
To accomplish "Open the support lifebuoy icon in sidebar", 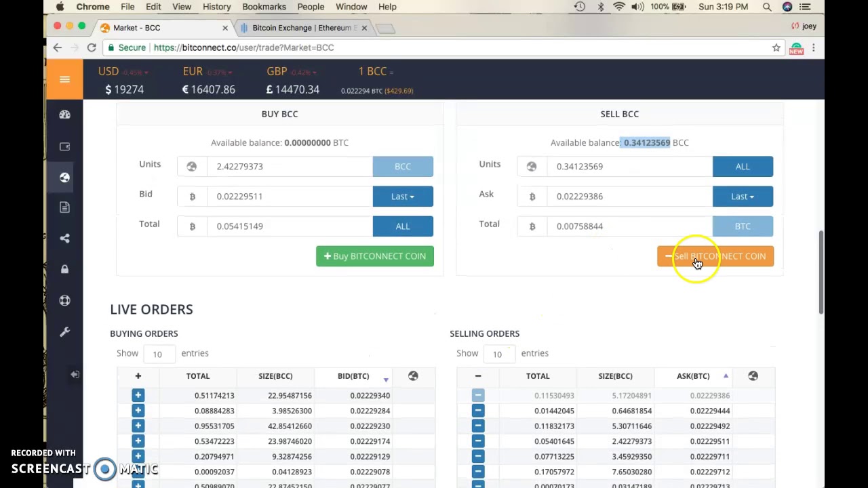I will point(64,300).
